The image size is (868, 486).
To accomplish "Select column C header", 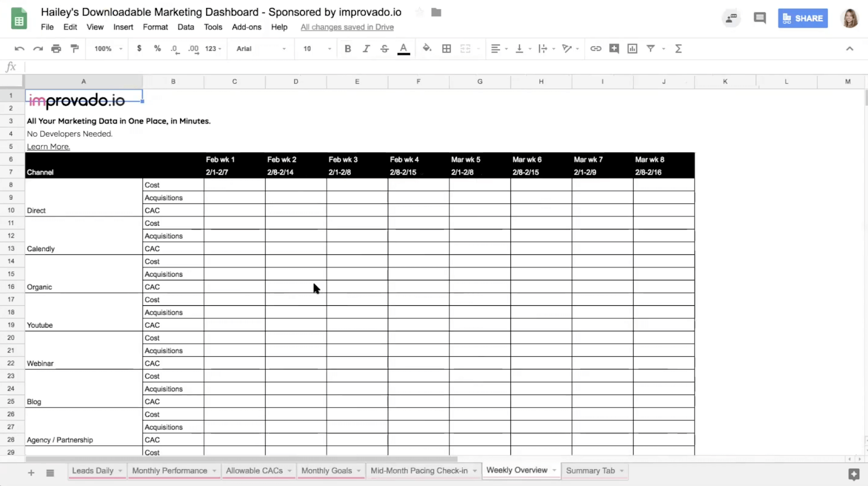I will [234, 81].
